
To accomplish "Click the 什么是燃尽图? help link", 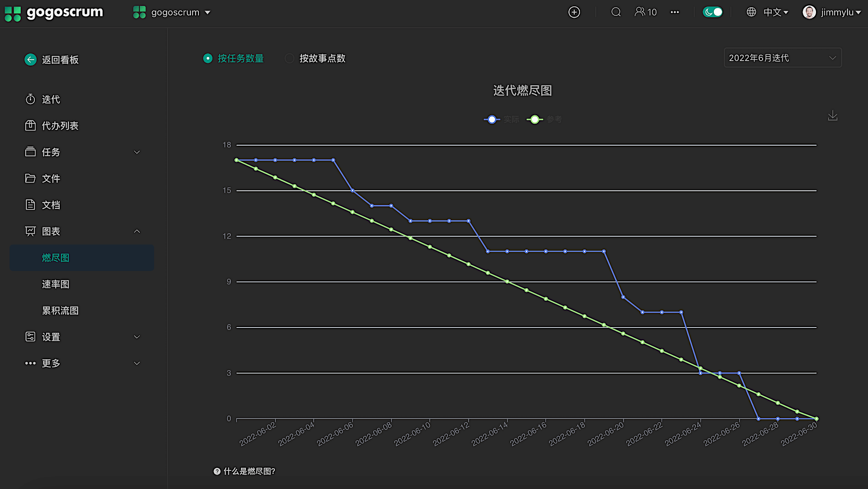I will tap(249, 471).
